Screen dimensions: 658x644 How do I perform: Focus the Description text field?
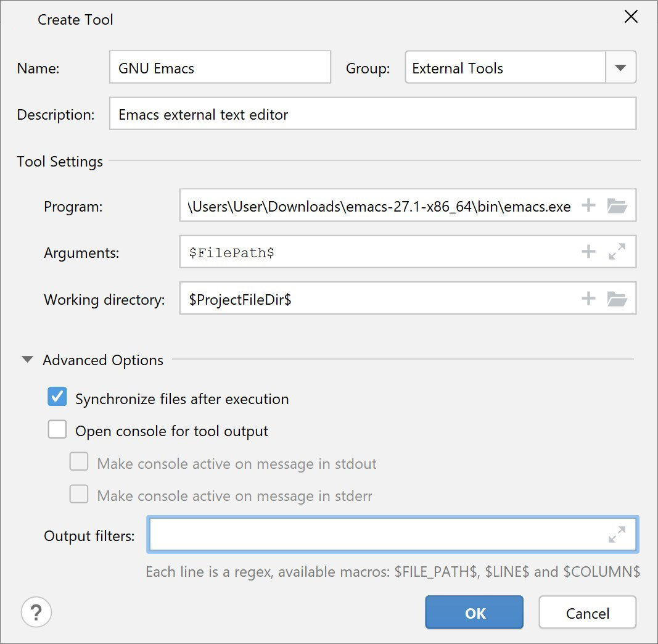[x=372, y=114]
